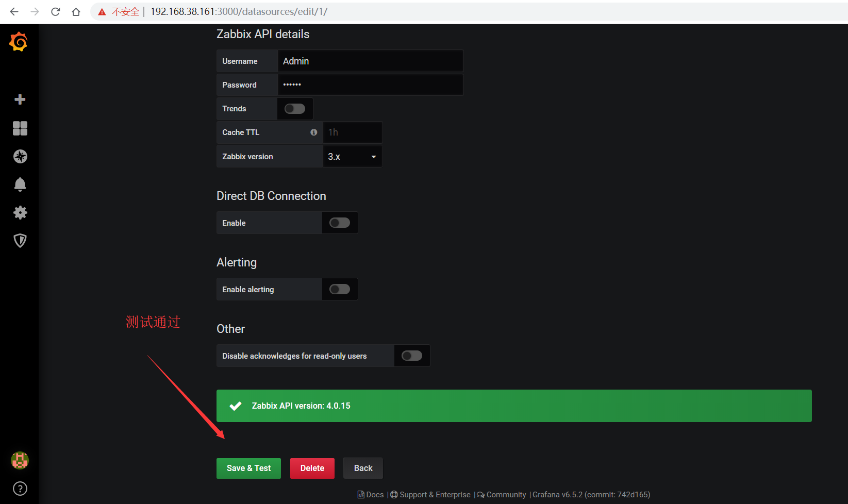
Task: Click the Direct DB Connection heading
Action: (x=271, y=196)
